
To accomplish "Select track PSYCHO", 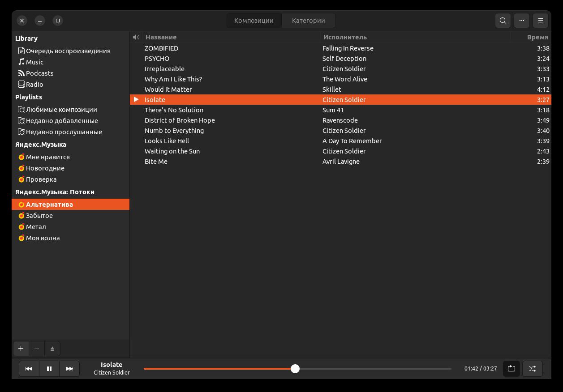I will [x=340, y=59].
